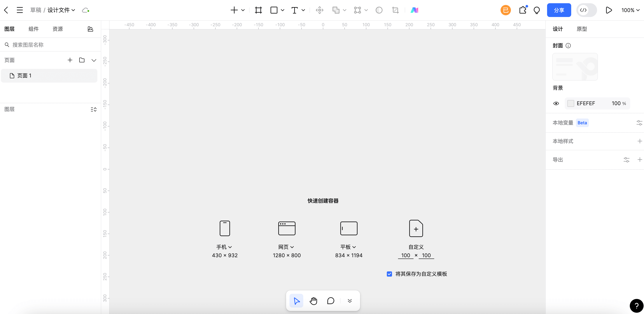Click the EFEFEF background color swatch

(x=571, y=103)
